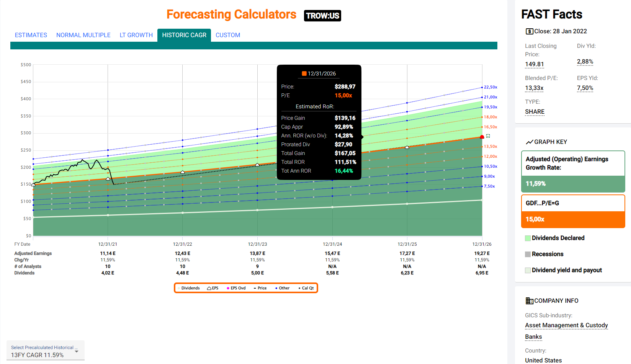Click the TROW:US ticker badge
This screenshot has height=364, width=631.
322,16
